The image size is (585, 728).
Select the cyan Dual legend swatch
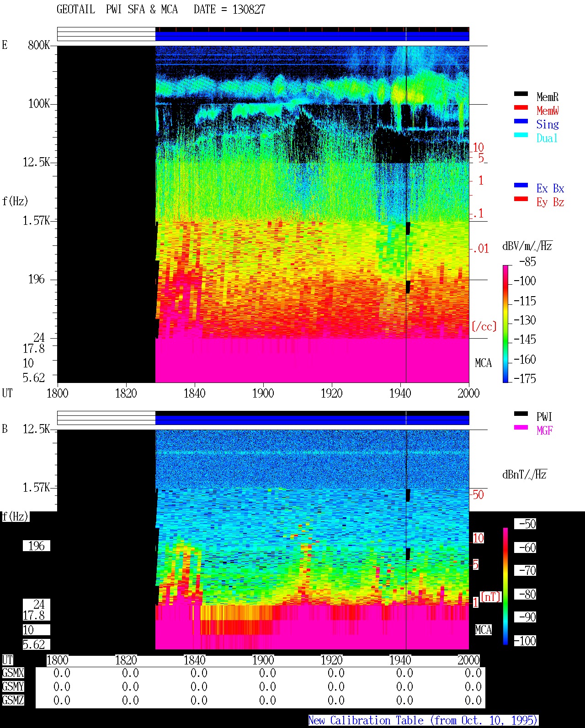521,135
